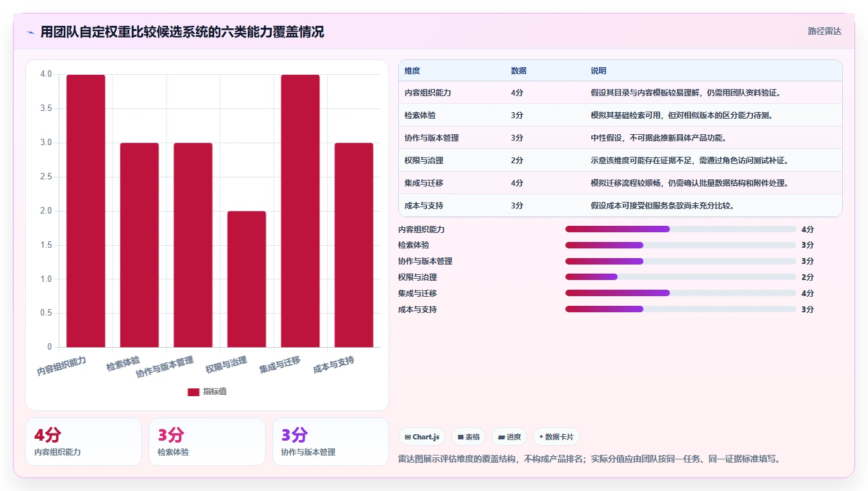Click the 数据 column header
The height and width of the screenshot is (491, 868).
(519, 71)
